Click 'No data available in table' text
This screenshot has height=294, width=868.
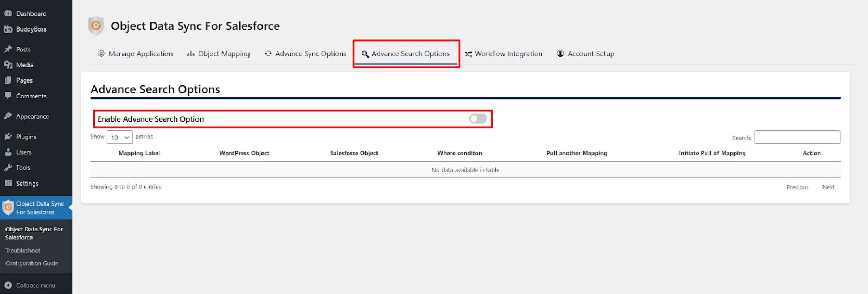click(x=465, y=170)
